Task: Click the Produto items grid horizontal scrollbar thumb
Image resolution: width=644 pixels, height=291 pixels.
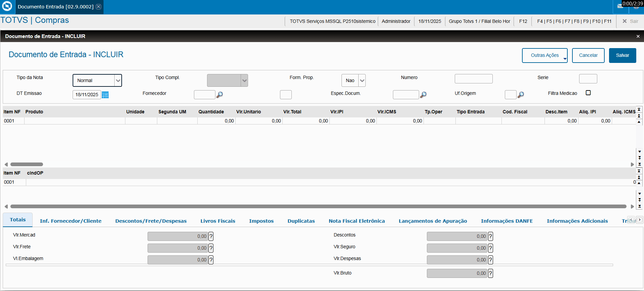Action: click(x=27, y=165)
